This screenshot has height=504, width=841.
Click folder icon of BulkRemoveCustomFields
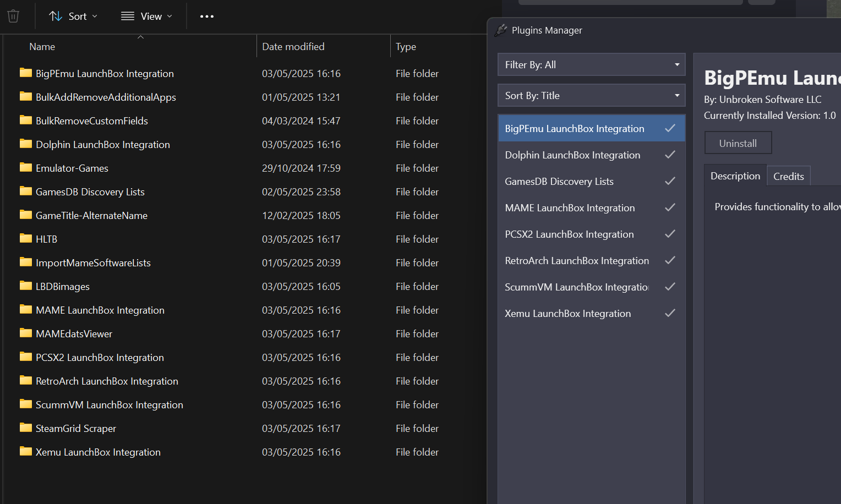point(26,120)
